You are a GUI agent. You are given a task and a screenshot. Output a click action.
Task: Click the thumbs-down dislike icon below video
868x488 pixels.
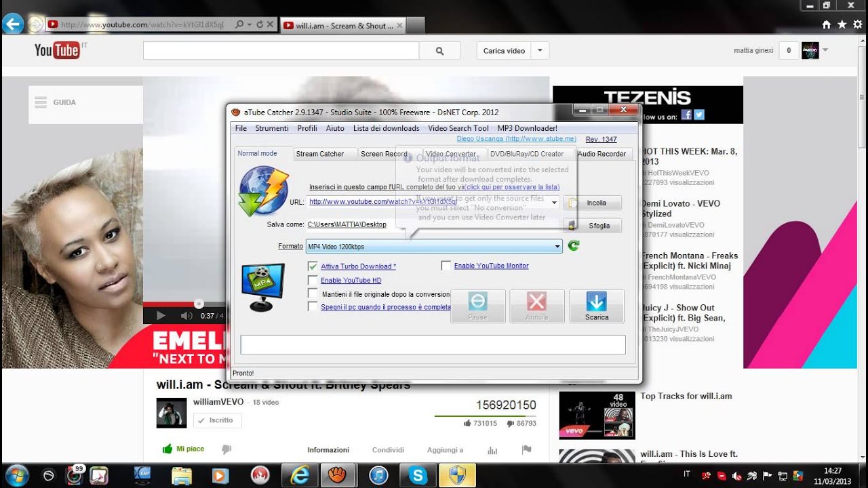pyautogui.click(x=227, y=449)
